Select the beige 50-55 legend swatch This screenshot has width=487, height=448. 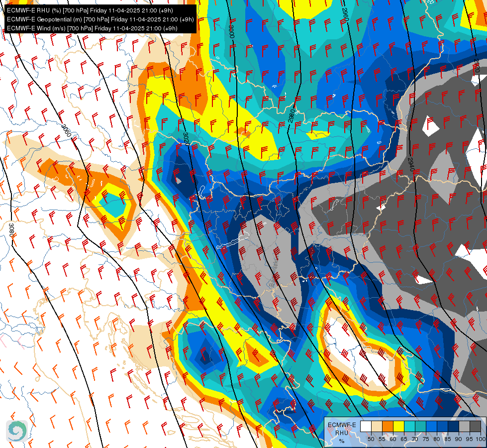point(377,426)
